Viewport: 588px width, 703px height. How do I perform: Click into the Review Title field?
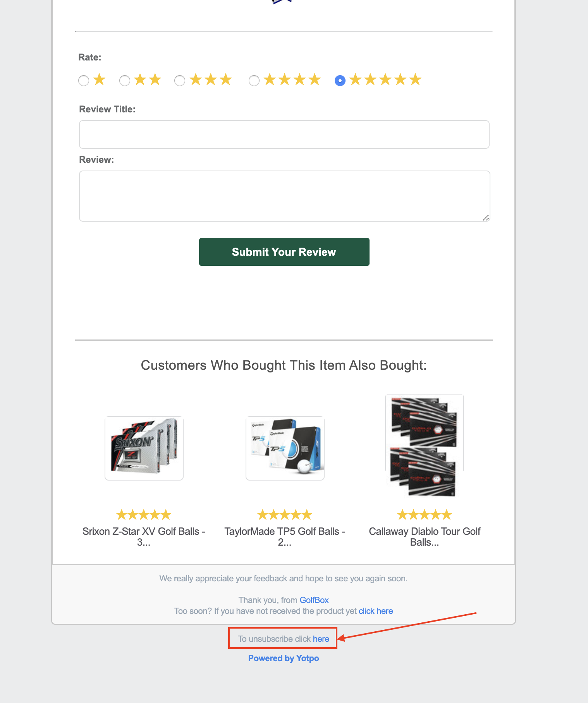[x=284, y=134]
